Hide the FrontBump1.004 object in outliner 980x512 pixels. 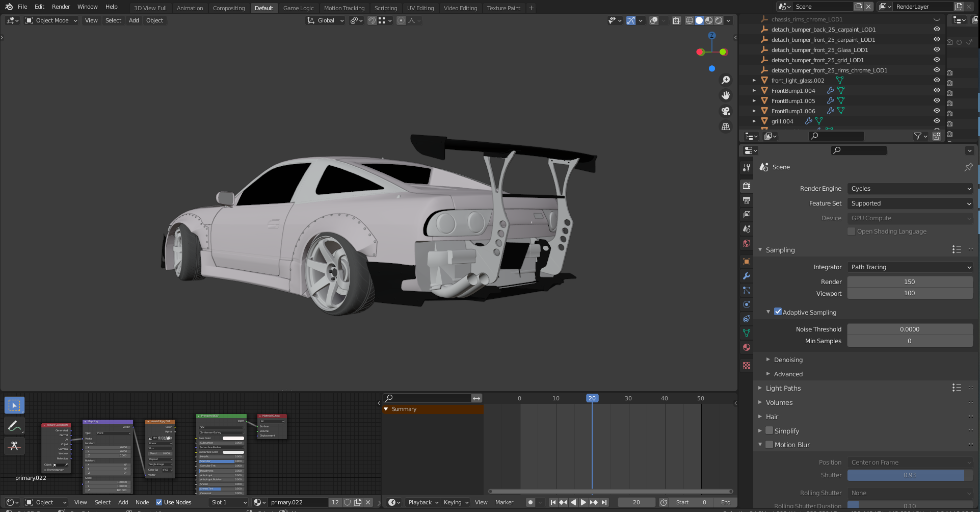point(937,91)
